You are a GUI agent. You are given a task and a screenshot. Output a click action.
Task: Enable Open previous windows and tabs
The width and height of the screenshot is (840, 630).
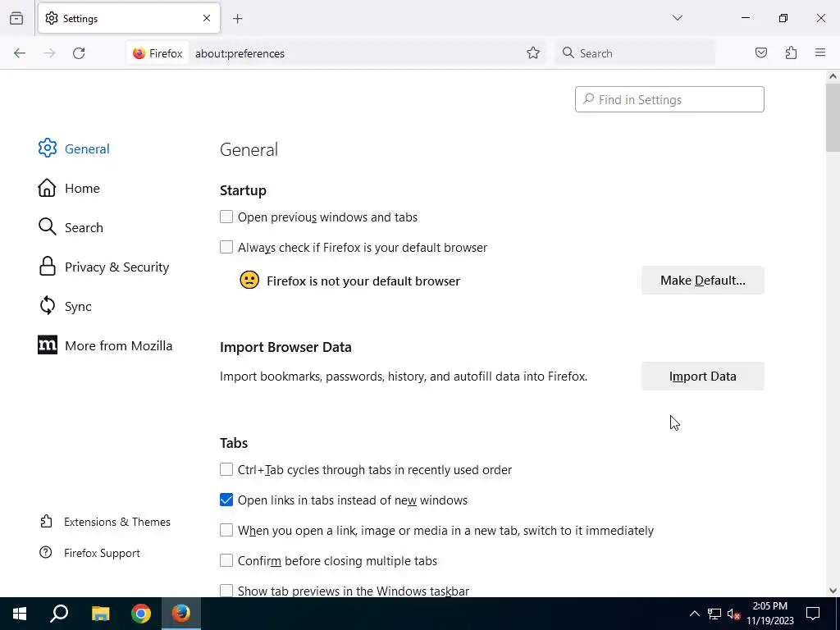pyautogui.click(x=226, y=217)
